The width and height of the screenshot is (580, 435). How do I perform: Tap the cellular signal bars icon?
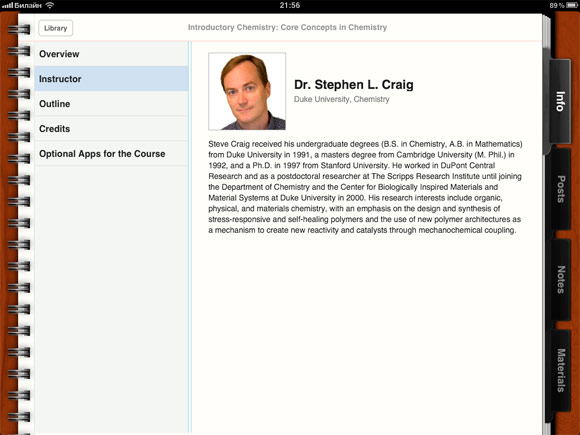click(7, 6)
